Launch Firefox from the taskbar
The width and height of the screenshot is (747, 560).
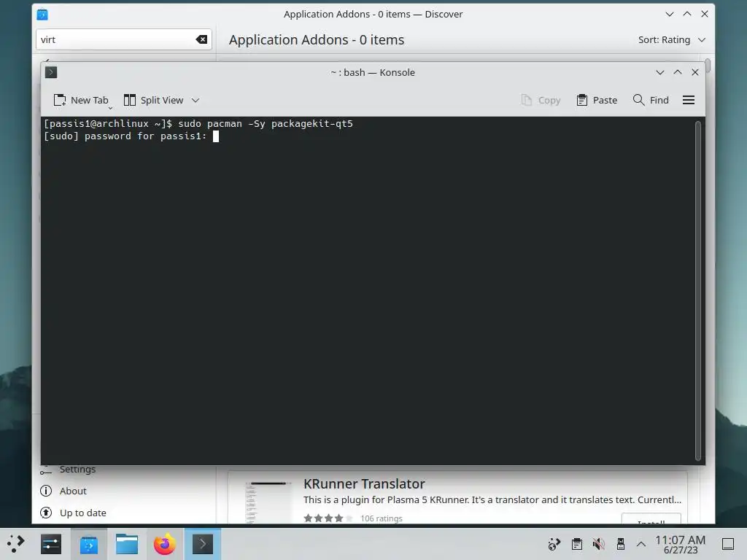pos(165,544)
